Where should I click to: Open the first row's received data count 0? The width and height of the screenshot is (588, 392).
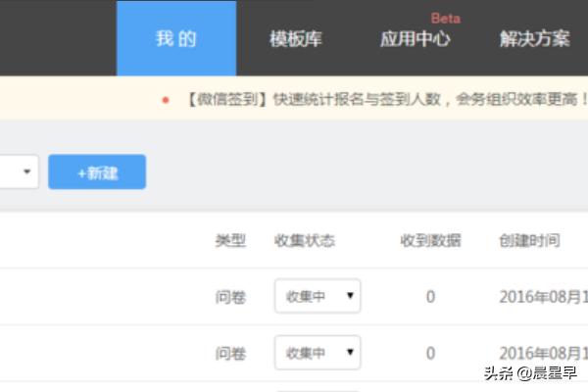tap(430, 296)
